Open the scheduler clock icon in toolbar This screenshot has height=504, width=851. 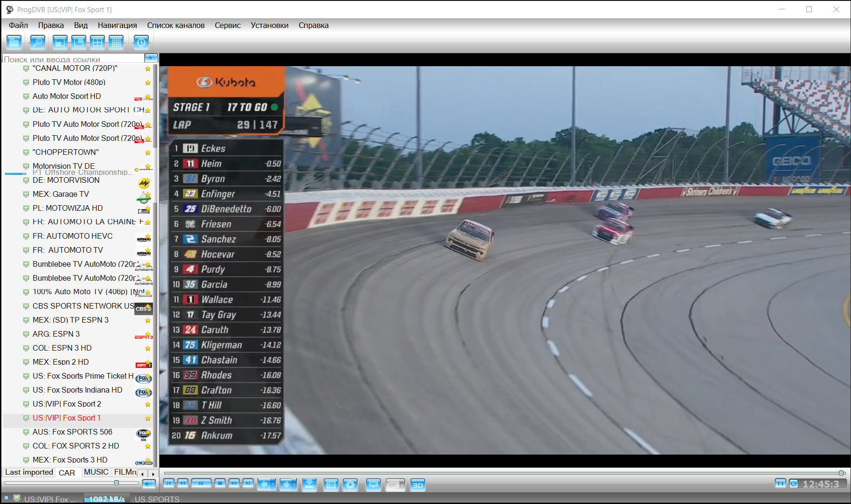coord(141,42)
